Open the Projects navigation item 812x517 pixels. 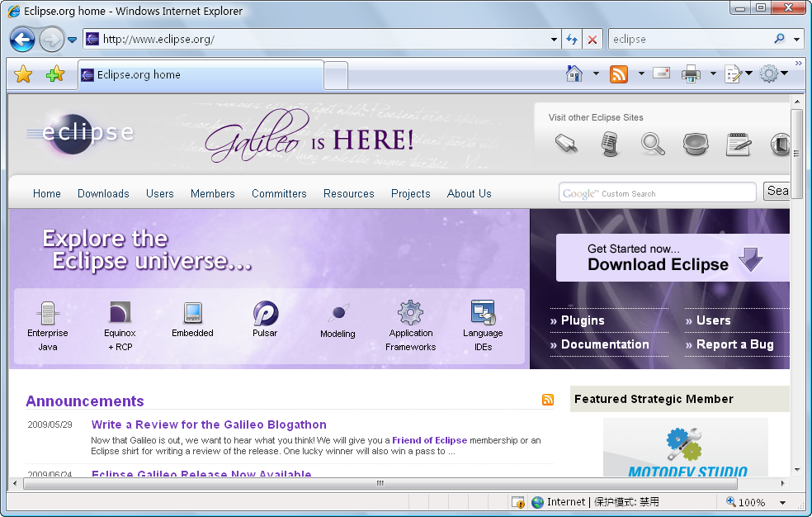pos(411,193)
